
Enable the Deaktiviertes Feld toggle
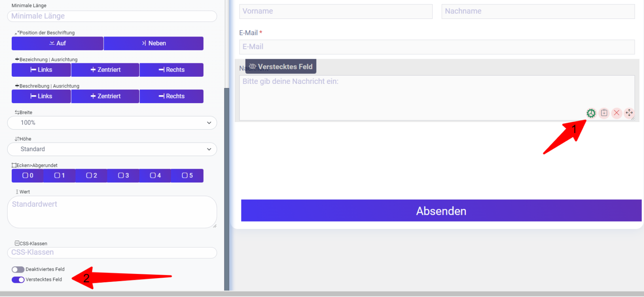pyautogui.click(x=18, y=269)
